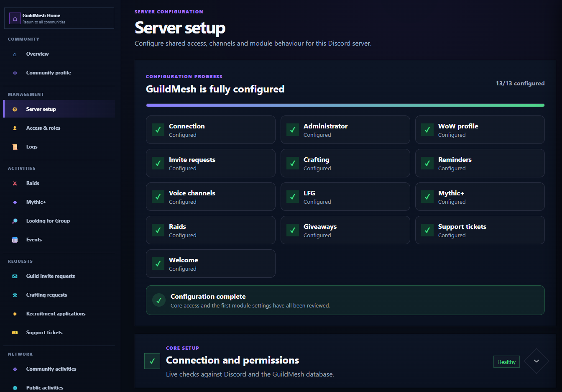Viewport: 562px width, 392px height.
Task: Click the Crafting requests tools icon
Action: (x=15, y=295)
